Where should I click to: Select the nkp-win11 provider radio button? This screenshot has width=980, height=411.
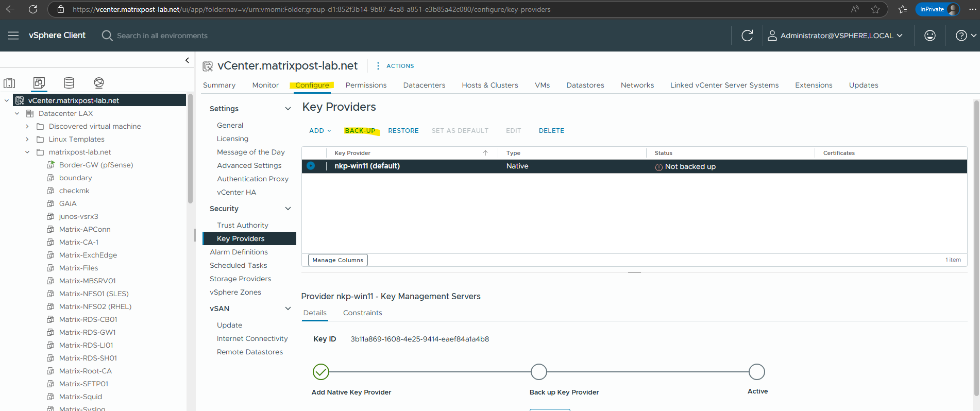tap(311, 166)
